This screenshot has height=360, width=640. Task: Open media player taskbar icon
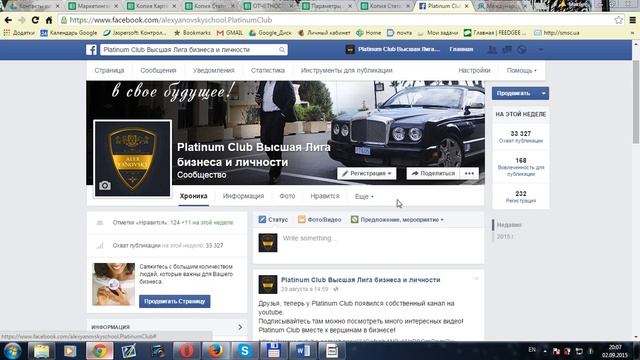click(70, 351)
